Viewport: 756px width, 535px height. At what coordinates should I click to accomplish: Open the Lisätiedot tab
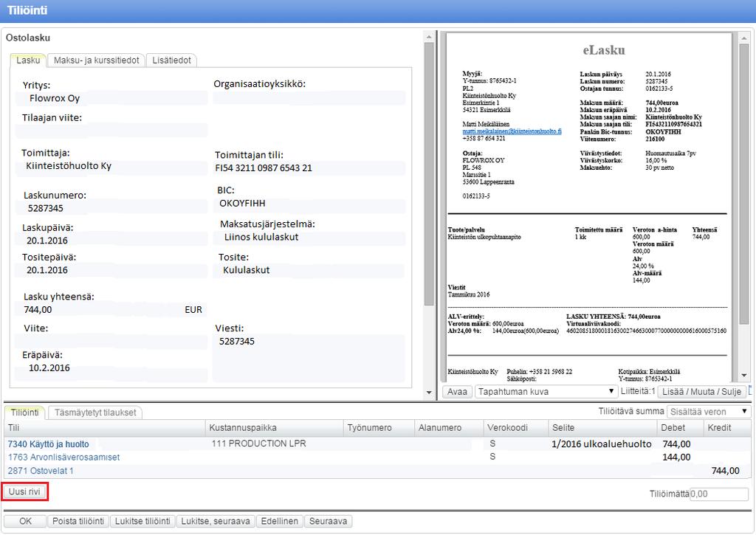pos(171,61)
